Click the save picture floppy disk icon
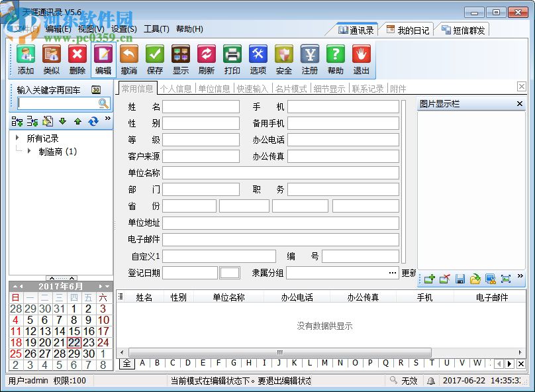 pyautogui.click(x=460, y=279)
